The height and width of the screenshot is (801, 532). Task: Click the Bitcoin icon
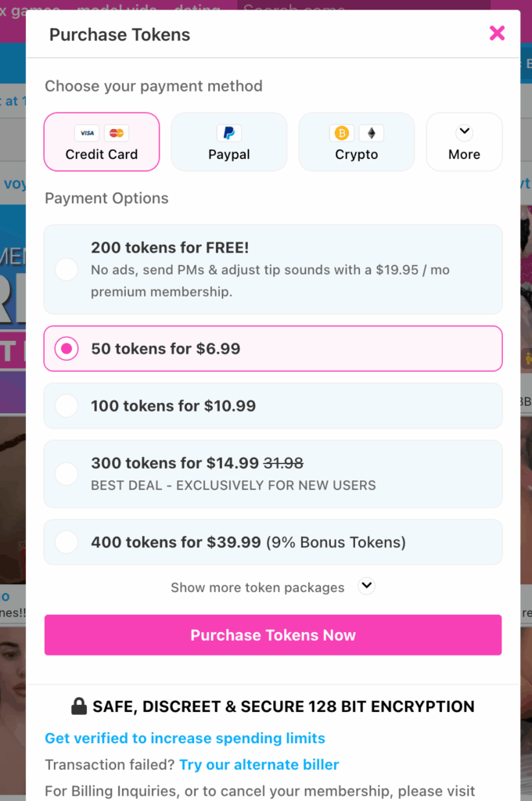point(342,133)
